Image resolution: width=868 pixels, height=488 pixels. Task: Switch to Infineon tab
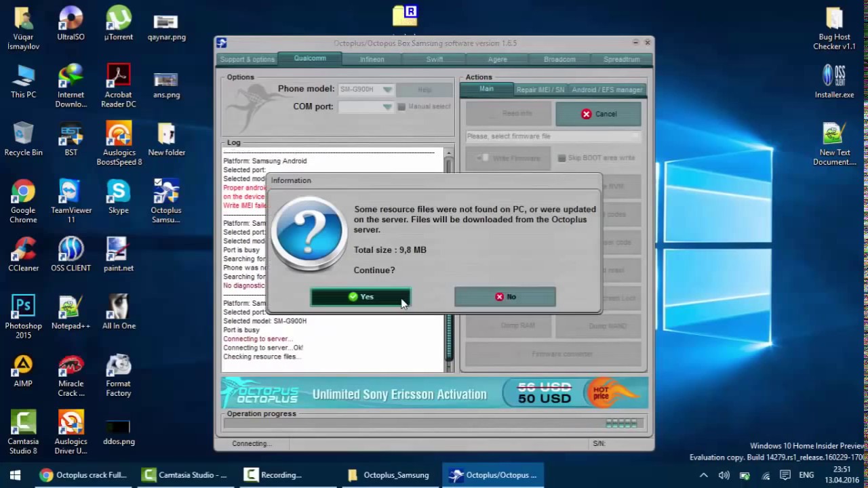click(x=372, y=60)
